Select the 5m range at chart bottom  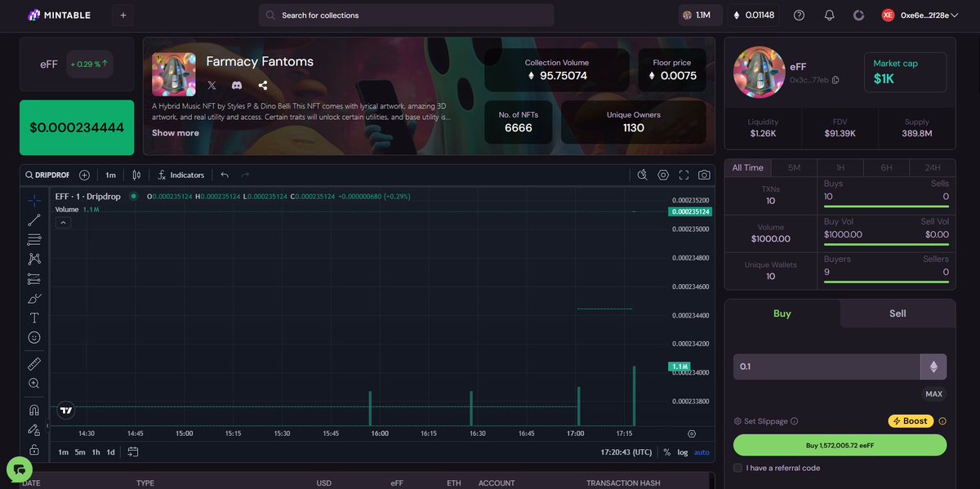80,452
